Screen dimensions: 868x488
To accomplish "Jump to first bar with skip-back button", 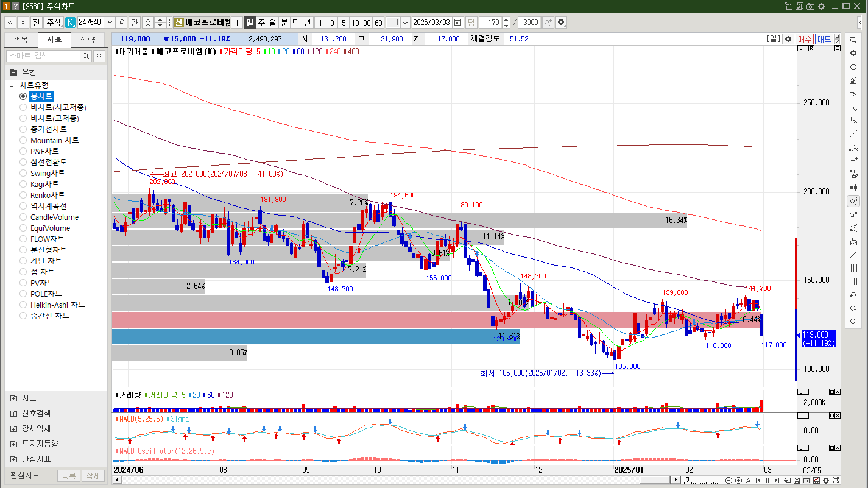I will click(x=758, y=481).
